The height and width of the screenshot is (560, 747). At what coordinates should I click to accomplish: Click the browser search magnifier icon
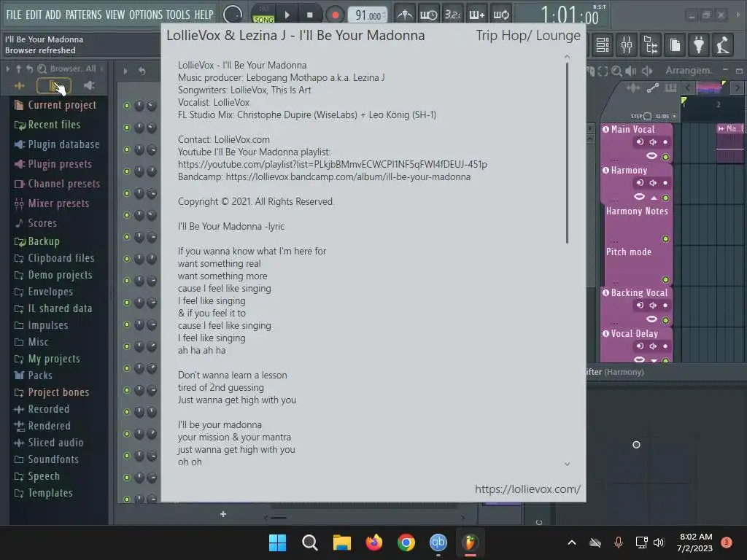coord(42,69)
